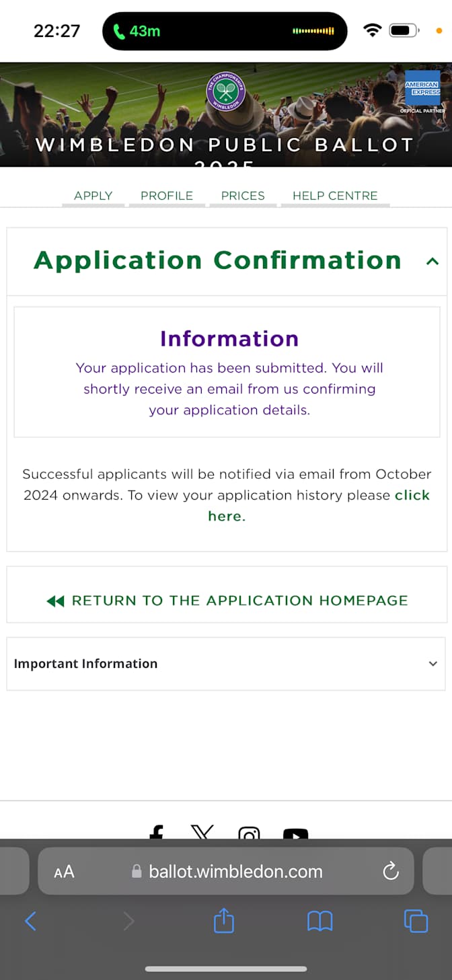The height and width of the screenshot is (980, 452).
Task: Open Safari bookmarks
Action: pyautogui.click(x=320, y=921)
